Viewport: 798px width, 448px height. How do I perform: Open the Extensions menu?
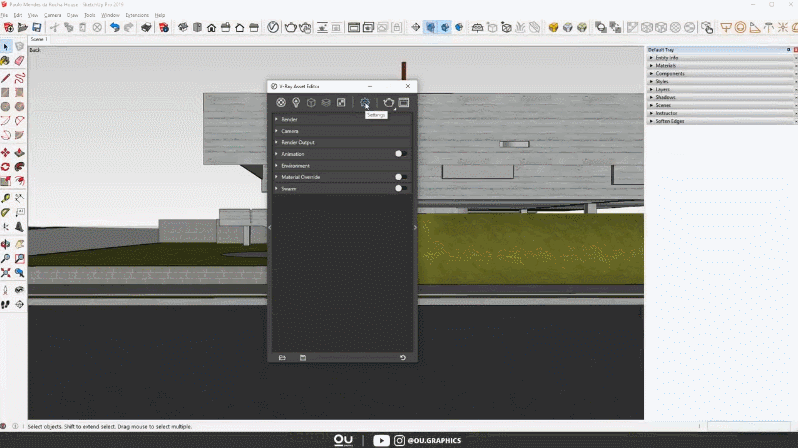[137, 16]
